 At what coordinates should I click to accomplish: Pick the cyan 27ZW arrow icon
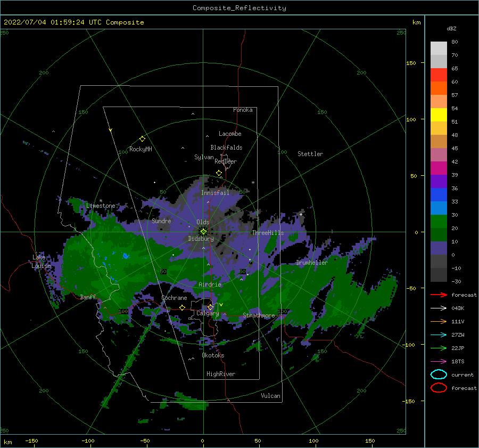pos(439,335)
